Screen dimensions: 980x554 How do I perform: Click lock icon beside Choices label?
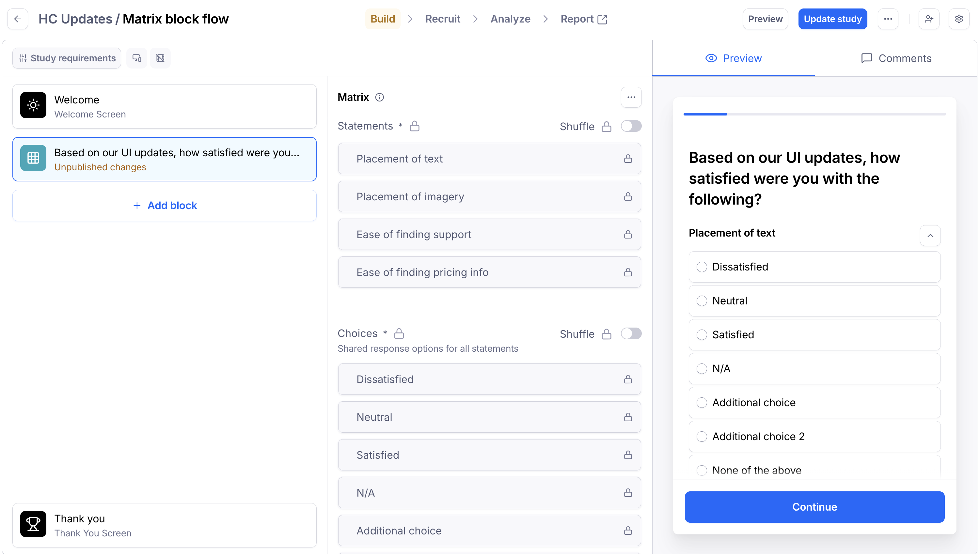(399, 333)
